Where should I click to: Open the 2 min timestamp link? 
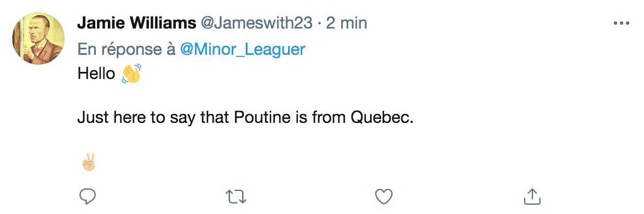pyautogui.click(x=346, y=24)
